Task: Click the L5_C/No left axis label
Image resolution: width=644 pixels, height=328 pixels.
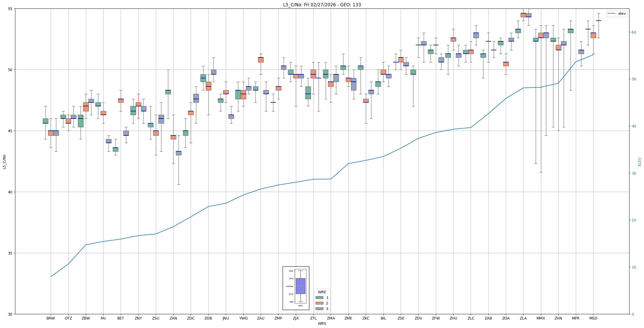Action: point(4,162)
